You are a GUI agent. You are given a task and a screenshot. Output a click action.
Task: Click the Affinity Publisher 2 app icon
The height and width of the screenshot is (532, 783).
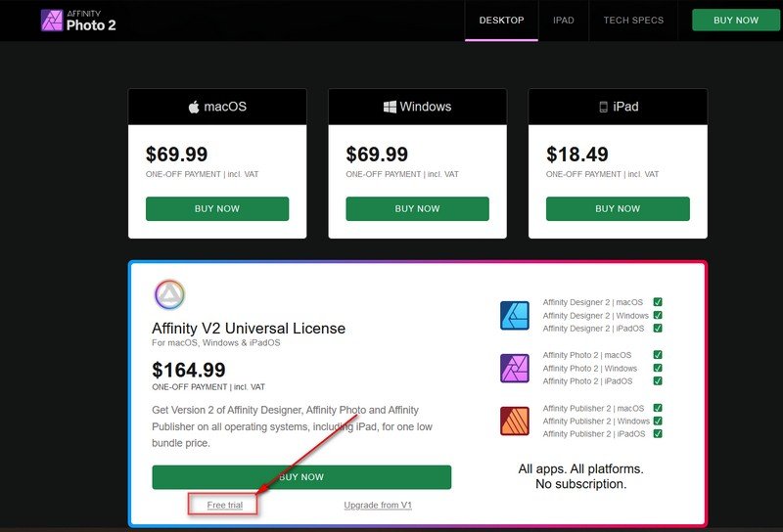[x=515, y=421]
